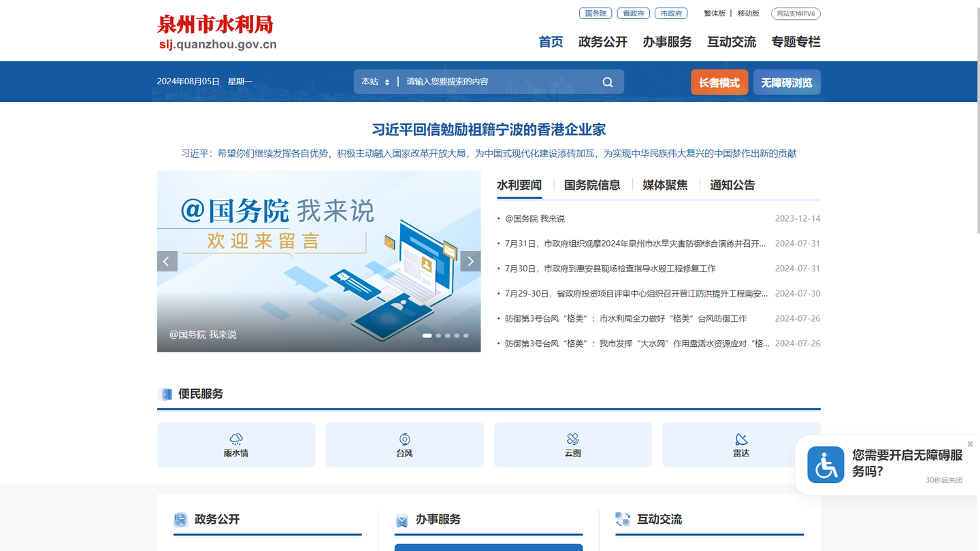Switch to 繁体版 traditional Chinese
980x551 pixels.
[x=715, y=14]
